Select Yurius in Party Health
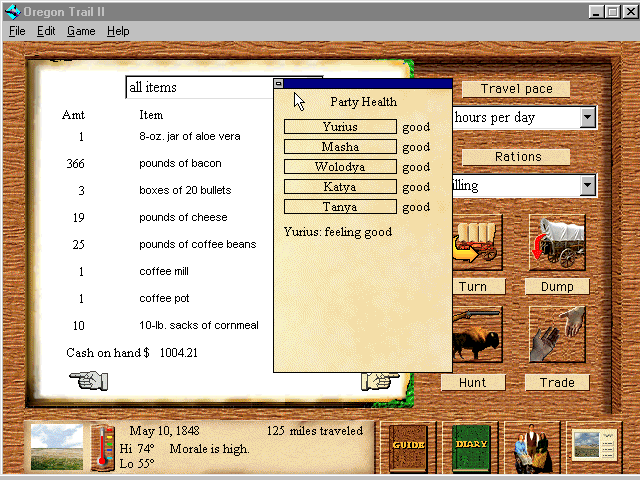Screen dimensions: 640x480 coord(340,127)
